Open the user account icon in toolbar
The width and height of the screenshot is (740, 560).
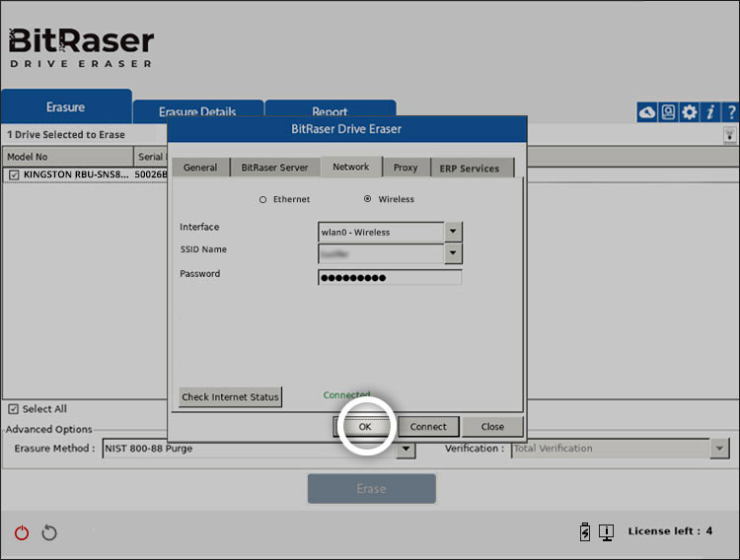coord(668,112)
